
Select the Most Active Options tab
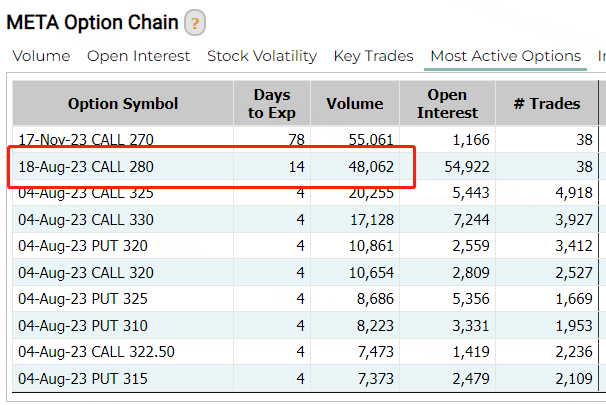[505, 56]
